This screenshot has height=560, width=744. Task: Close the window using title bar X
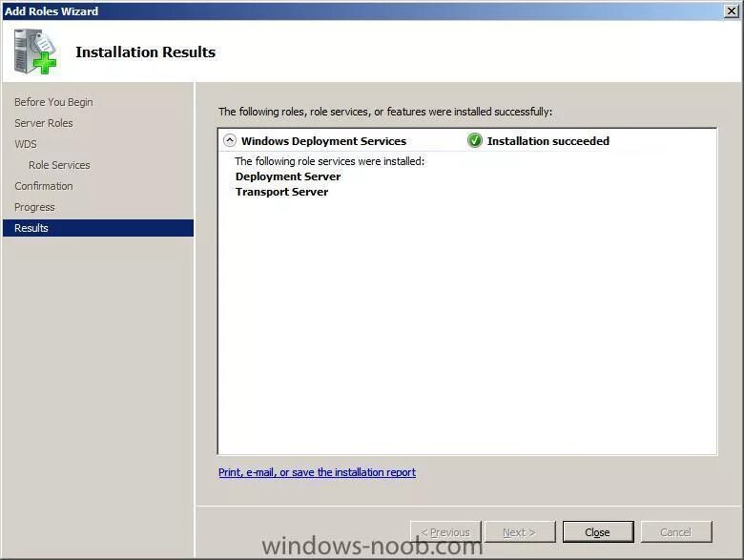pyautogui.click(x=732, y=10)
